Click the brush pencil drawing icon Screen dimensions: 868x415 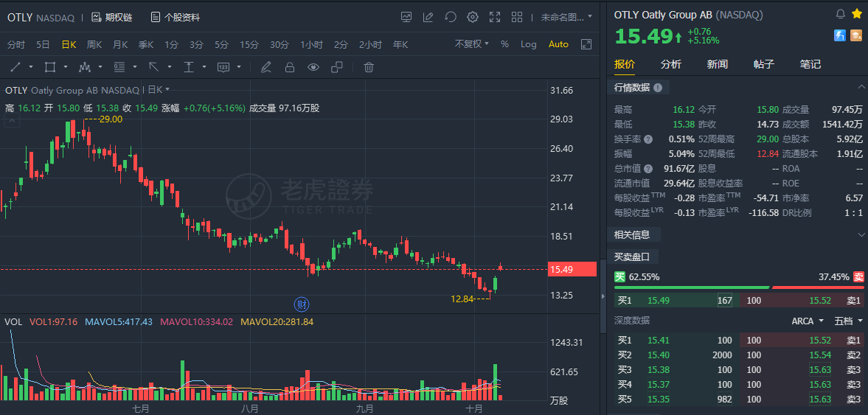(x=265, y=67)
